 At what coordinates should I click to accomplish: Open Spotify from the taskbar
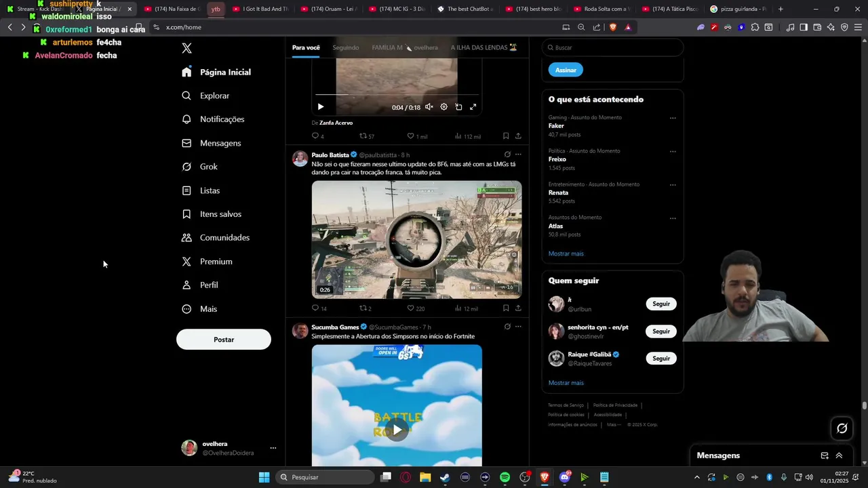point(505,477)
